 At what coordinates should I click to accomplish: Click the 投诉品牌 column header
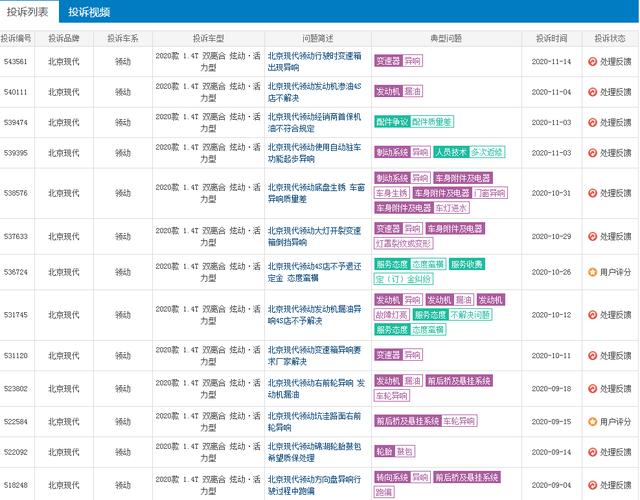[x=64, y=38]
